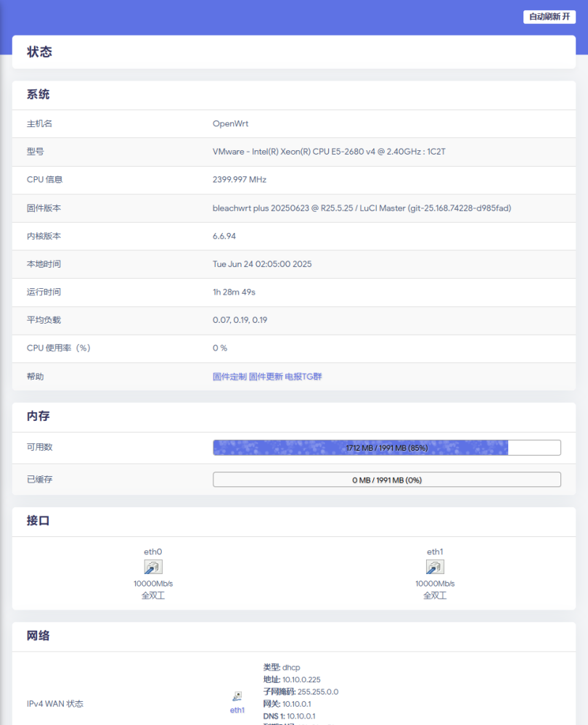Viewport: 588px width, 725px height.
Task: Click the 全双工 text under eth0
Action: pyautogui.click(x=153, y=596)
